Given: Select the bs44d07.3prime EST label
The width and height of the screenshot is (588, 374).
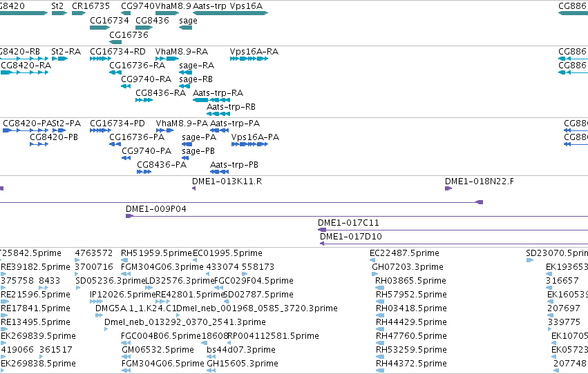Looking at the screenshot, I should tap(241, 350).
